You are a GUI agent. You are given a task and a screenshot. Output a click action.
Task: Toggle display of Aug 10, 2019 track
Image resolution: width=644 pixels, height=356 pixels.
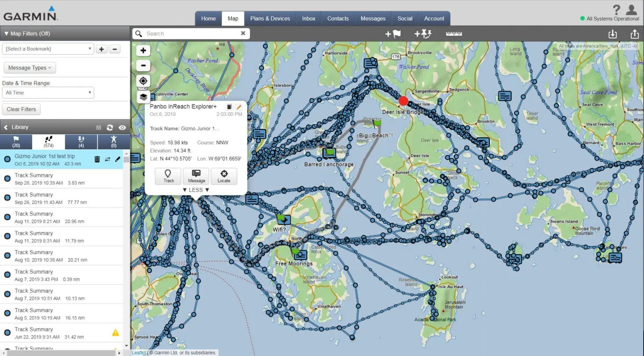[x=7, y=255]
